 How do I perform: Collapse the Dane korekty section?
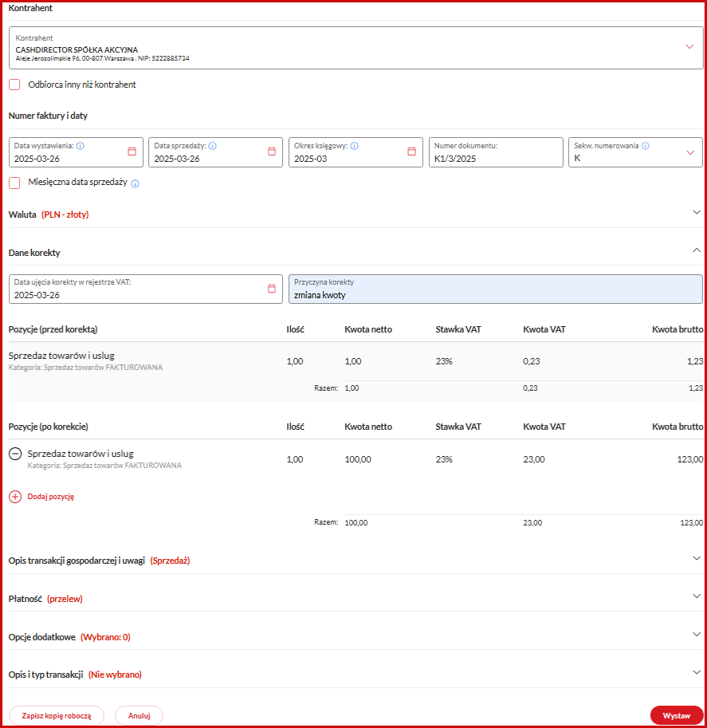point(697,250)
